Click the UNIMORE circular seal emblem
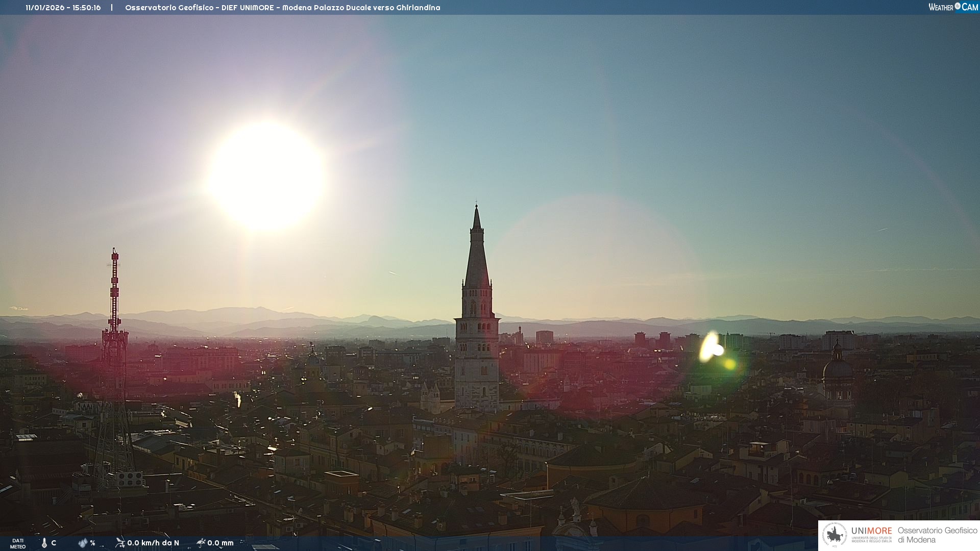The height and width of the screenshot is (551, 980). click(x=834, y=535)
